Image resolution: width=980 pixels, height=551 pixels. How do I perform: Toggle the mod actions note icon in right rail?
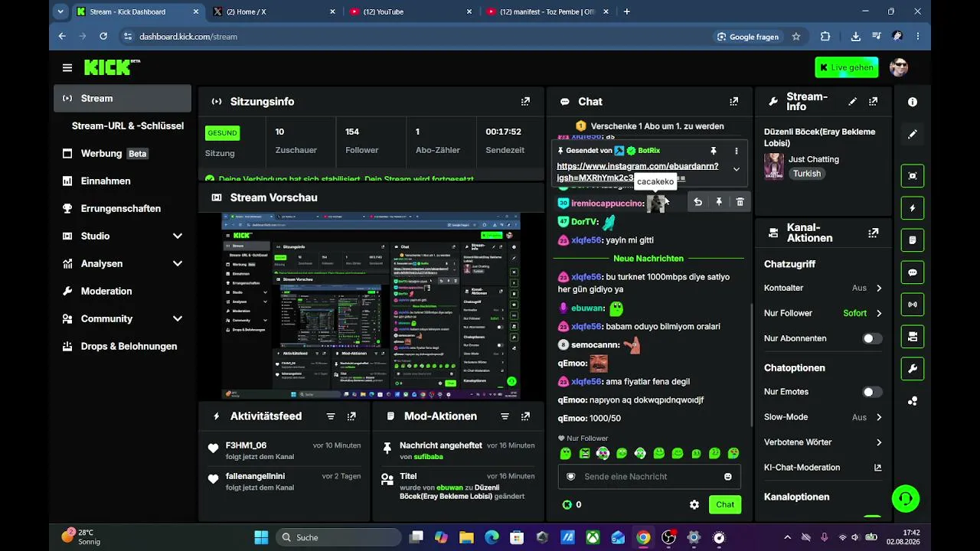(x=912, y=240)
